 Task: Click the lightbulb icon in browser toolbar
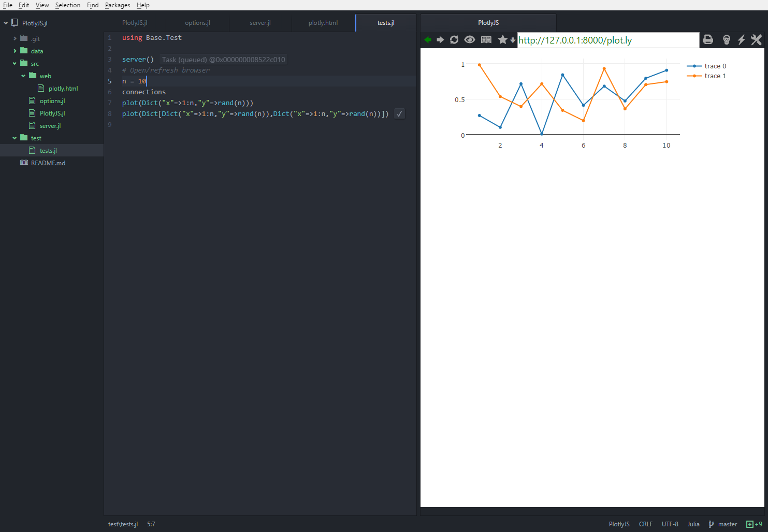pyautogui.click(x=727, y=40)
